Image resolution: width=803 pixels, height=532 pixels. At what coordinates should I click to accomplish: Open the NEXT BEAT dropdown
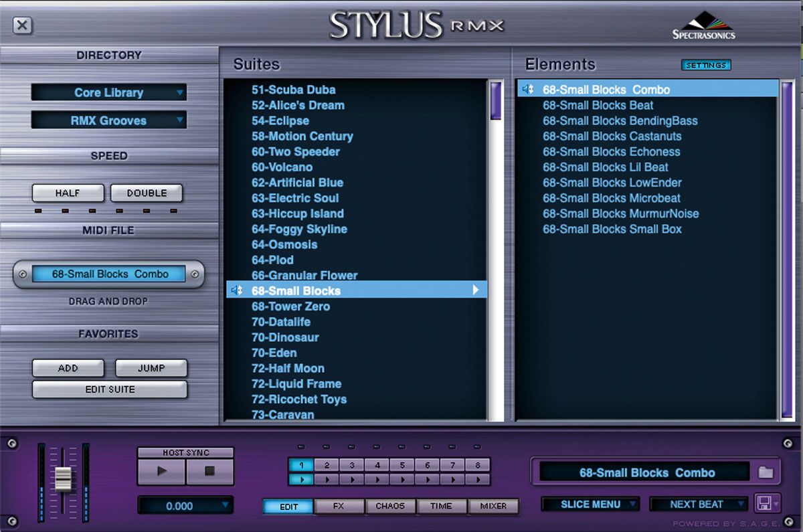(699, 505)
